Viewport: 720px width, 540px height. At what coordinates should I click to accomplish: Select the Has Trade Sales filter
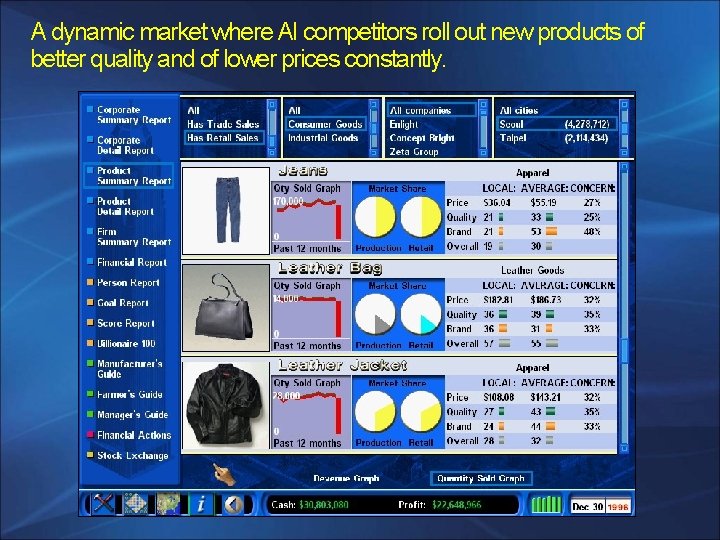pyautogui.click(x=223, y=124)
